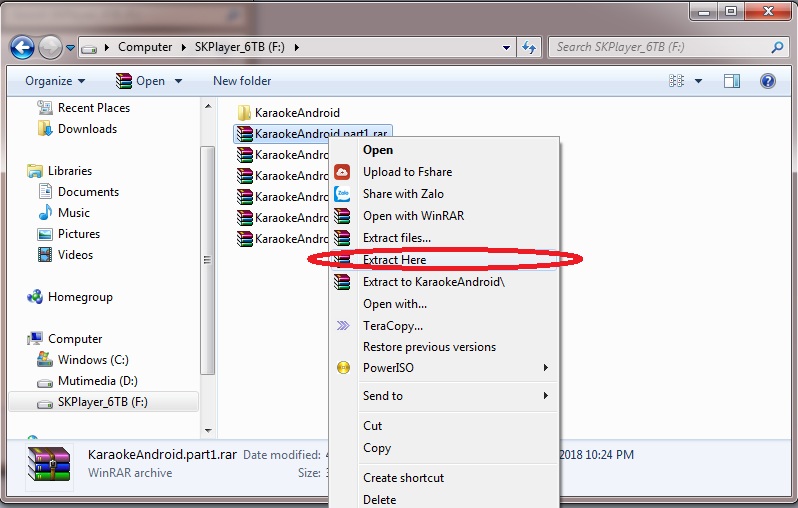Click the navigation pane scroll down arrow
The width and height of the screenshot is (798, 508).
(208, 431)
